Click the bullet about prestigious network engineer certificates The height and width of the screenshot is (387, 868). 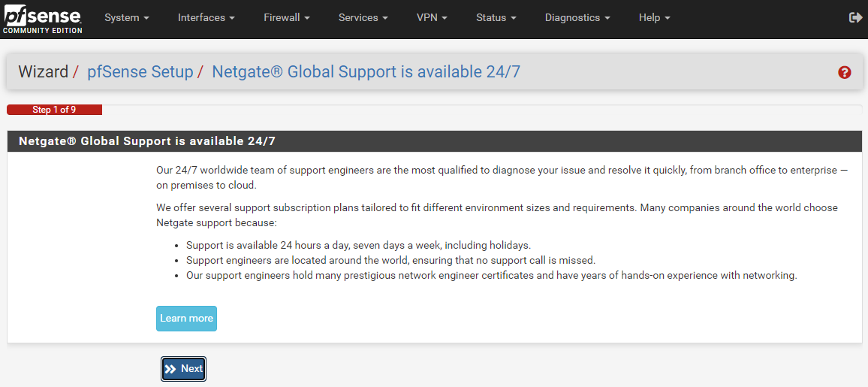(492, 275)
